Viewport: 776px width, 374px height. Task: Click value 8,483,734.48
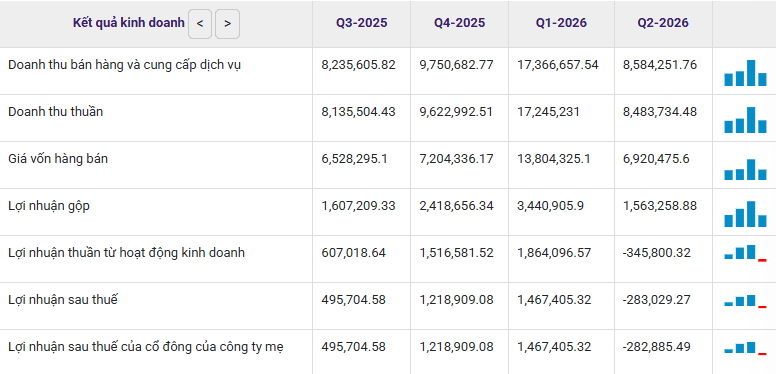[x=660, y=112]
